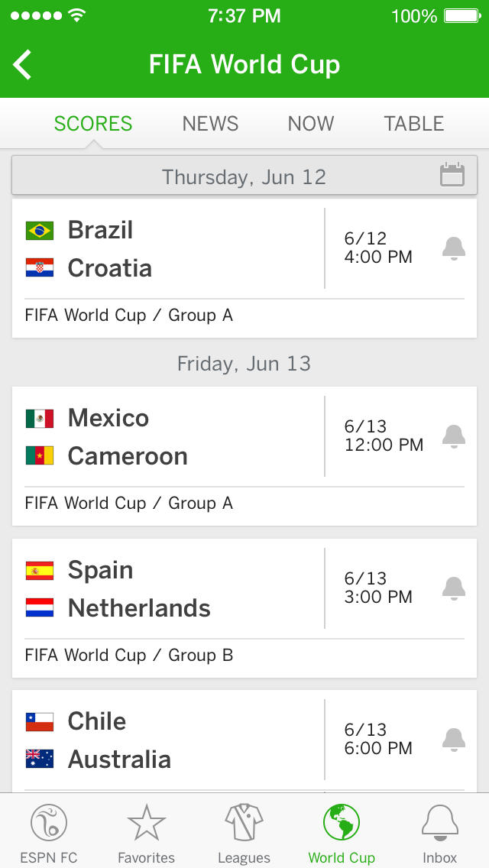The image size is (489, 868).
Task: Tap the back arrow in header
Action: (23, 65)
